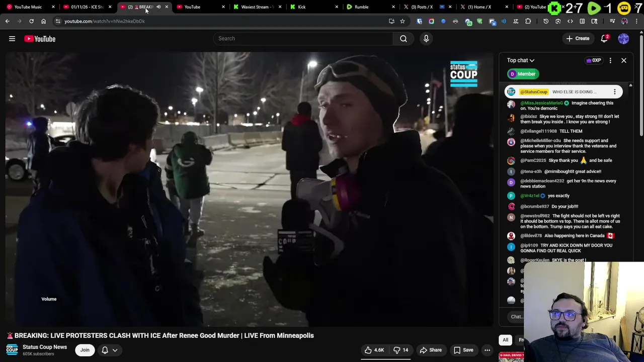The width and height of the screenshot is (644, 362).
Task: Dislike the video with thumbs-down button
Action: (401, 350)
